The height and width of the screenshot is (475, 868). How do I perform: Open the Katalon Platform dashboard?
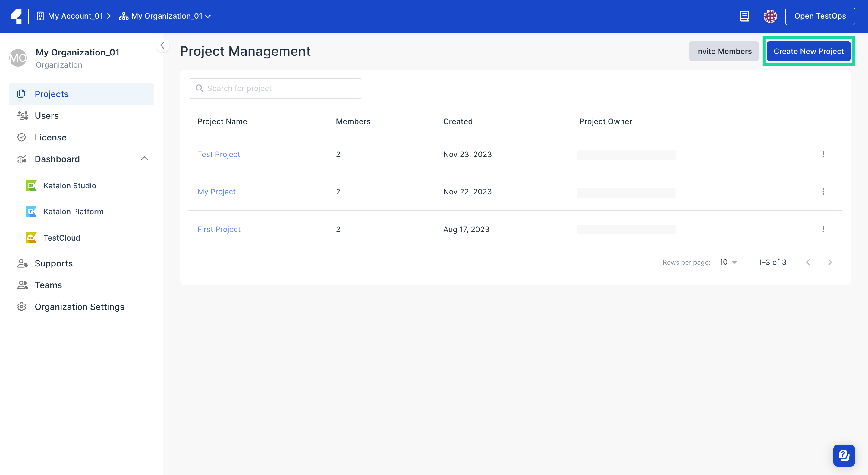74,212
